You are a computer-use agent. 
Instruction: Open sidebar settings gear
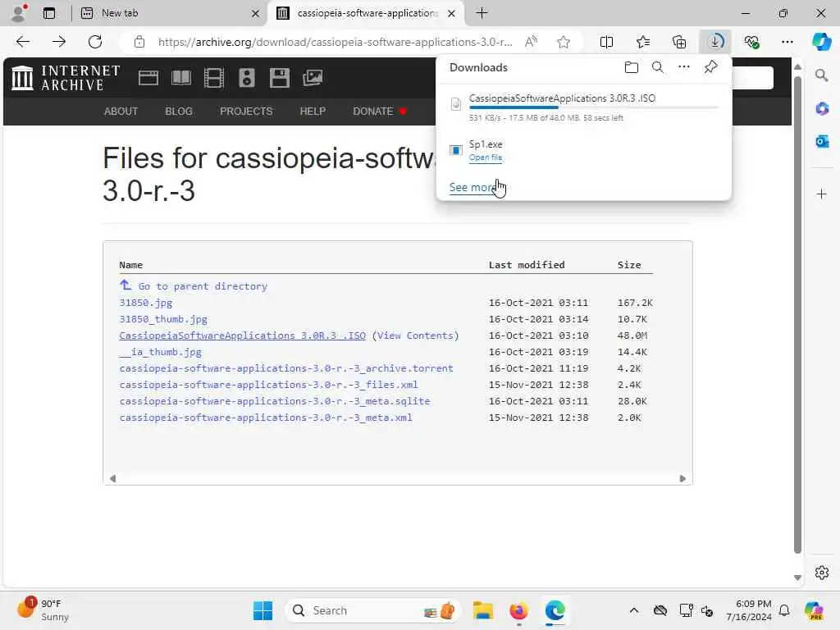822,573
